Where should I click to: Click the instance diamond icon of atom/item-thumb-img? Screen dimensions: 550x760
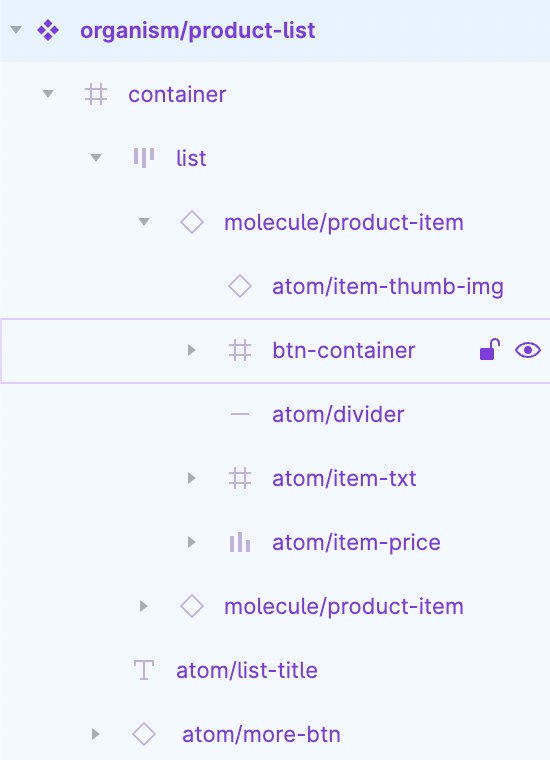tap(240, 286)
